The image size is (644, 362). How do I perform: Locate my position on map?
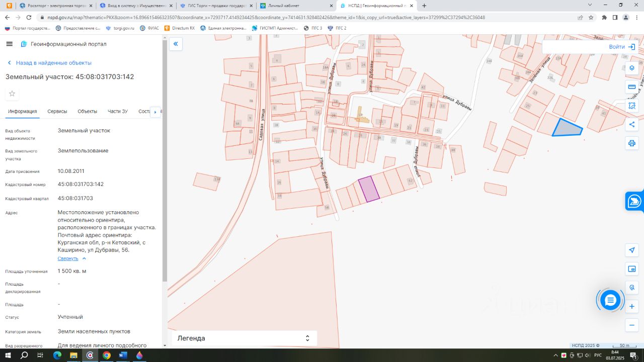click(x=632, y=250)
